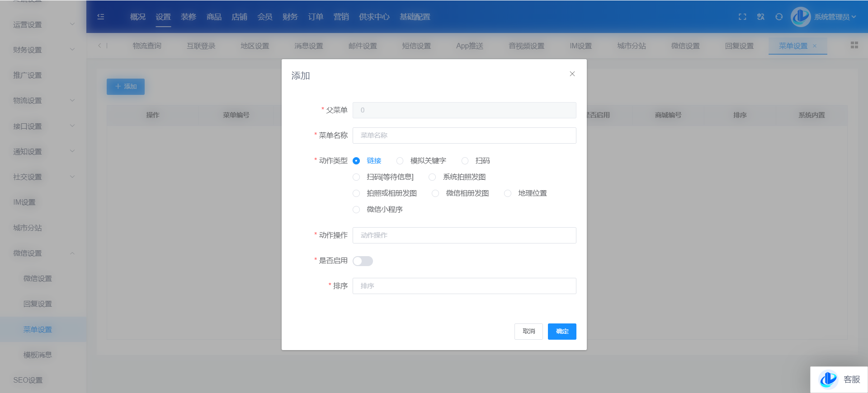The width and height of the screenshot is (868, 393).
Task: Choose the 地理位置 action type
Action: [x=508, y=193]
